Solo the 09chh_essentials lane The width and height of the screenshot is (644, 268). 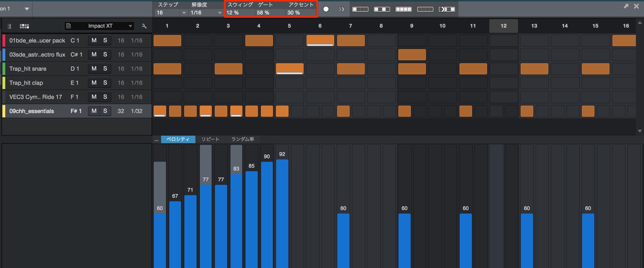pyautogui.click(x=105, y=111)
